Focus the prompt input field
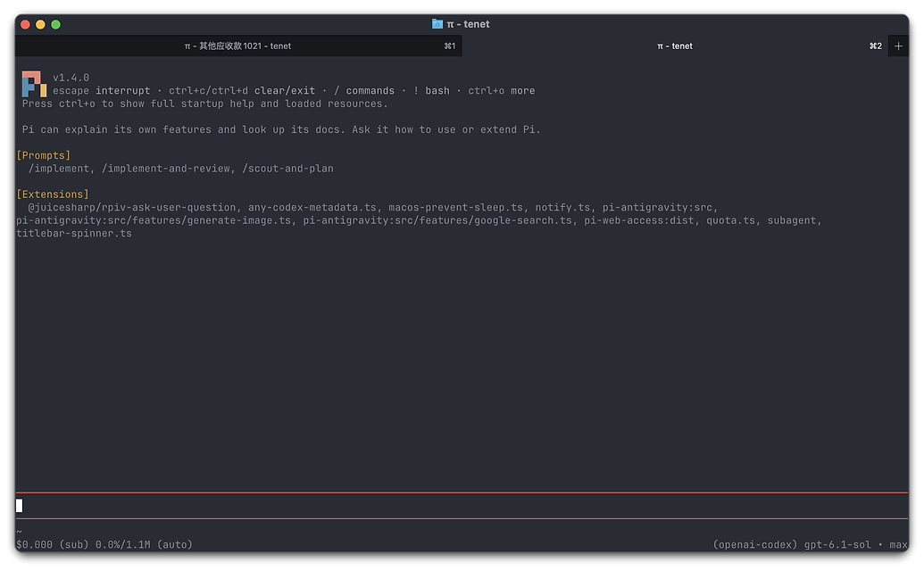This screenshot has width=924, height=571. coord(462,506)
